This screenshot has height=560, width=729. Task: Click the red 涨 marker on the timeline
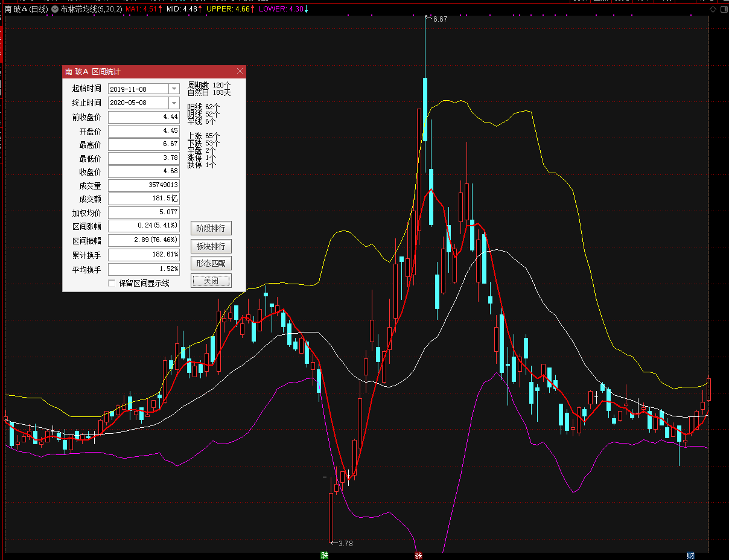pos(418,555)
